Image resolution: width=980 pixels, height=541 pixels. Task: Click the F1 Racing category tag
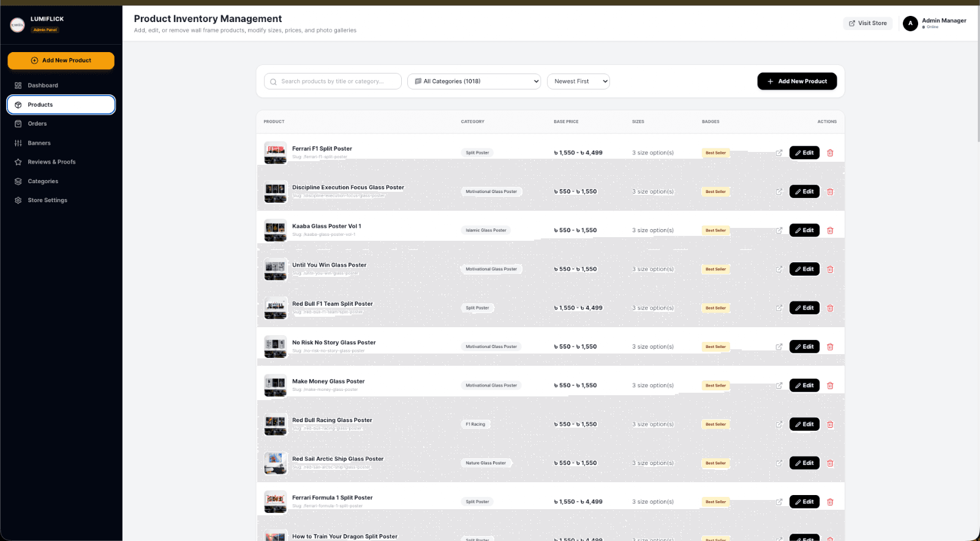[x=475, y=424]
